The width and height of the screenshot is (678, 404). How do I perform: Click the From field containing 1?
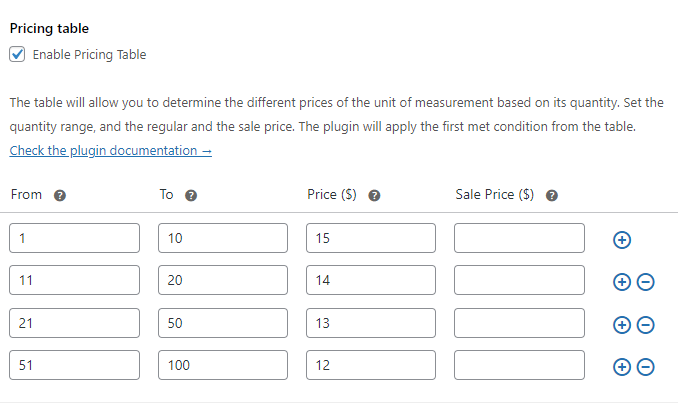tap(75, 238)
